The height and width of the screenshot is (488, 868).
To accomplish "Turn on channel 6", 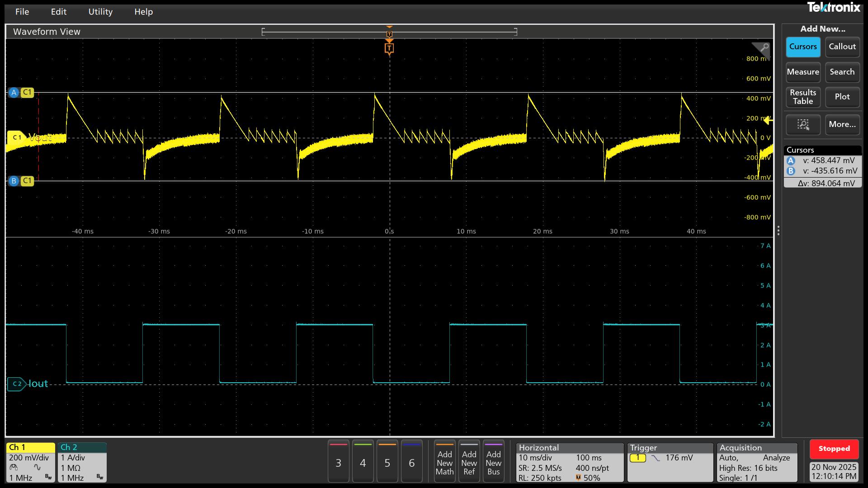I will tap(411, 462).
